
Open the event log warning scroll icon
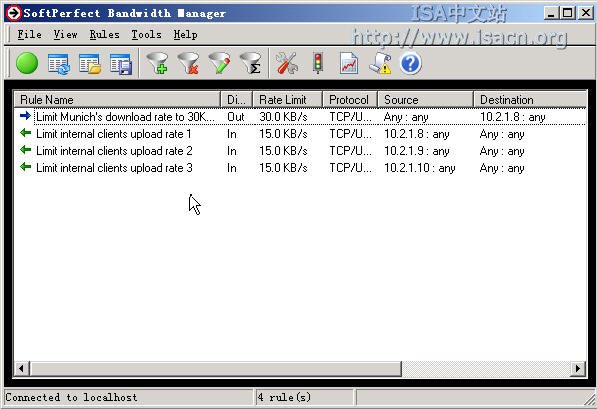tap(380, 63)
